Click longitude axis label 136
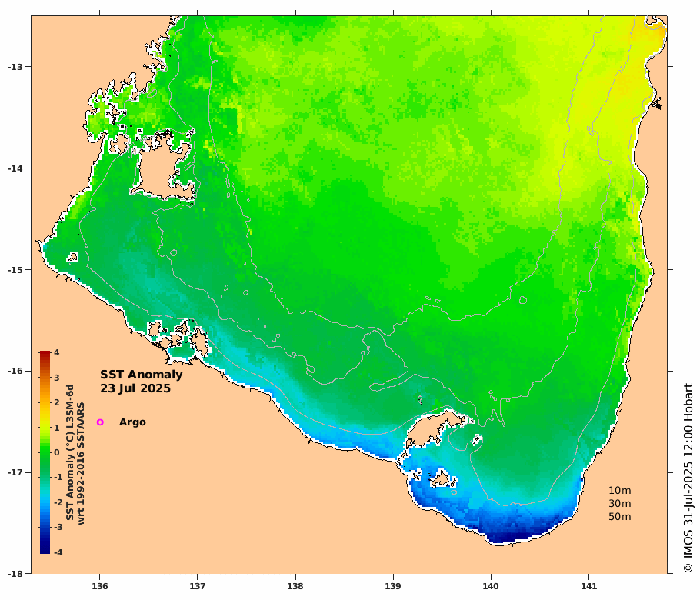This screenshot has width=700, height=600. (99, 586)
